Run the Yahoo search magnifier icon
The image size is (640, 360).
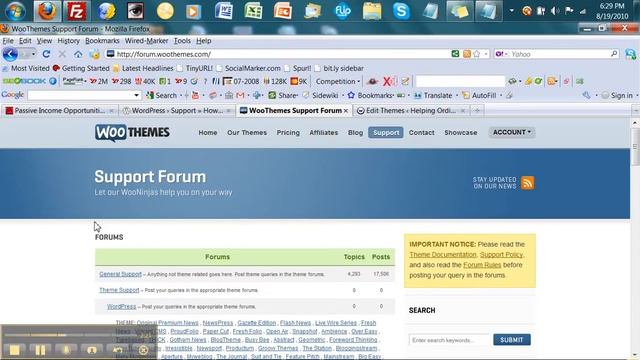(x=614, y=54)
